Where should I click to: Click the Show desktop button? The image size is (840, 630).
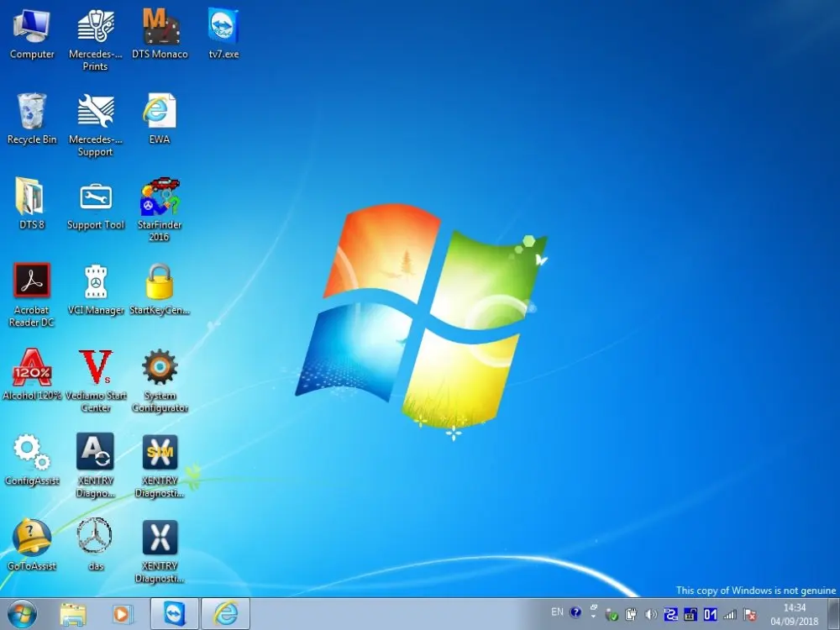click(833, 614)
